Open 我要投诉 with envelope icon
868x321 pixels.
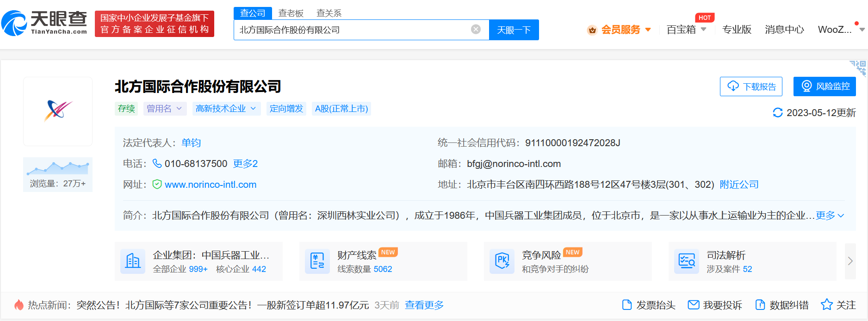[x=715, y=305]
